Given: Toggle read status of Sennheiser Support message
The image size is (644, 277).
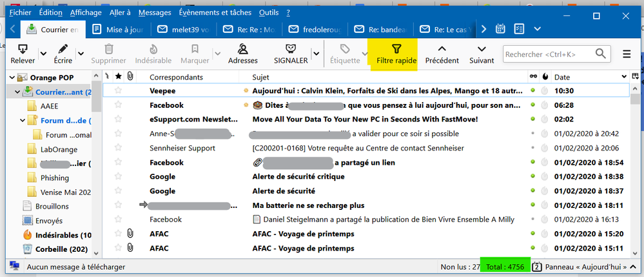Looking at the screenshot, I should (x=532, y=148).
